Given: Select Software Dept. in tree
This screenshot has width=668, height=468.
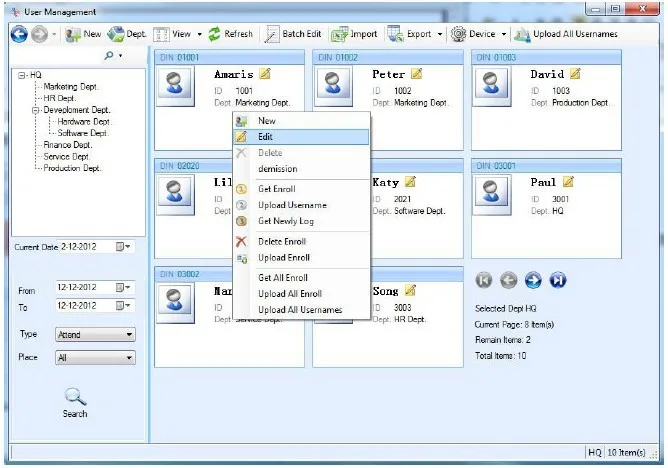Looking at the screenshot, I should point(83,133).
